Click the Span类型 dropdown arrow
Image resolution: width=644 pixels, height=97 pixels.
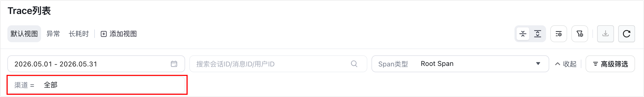pos(538,64)
